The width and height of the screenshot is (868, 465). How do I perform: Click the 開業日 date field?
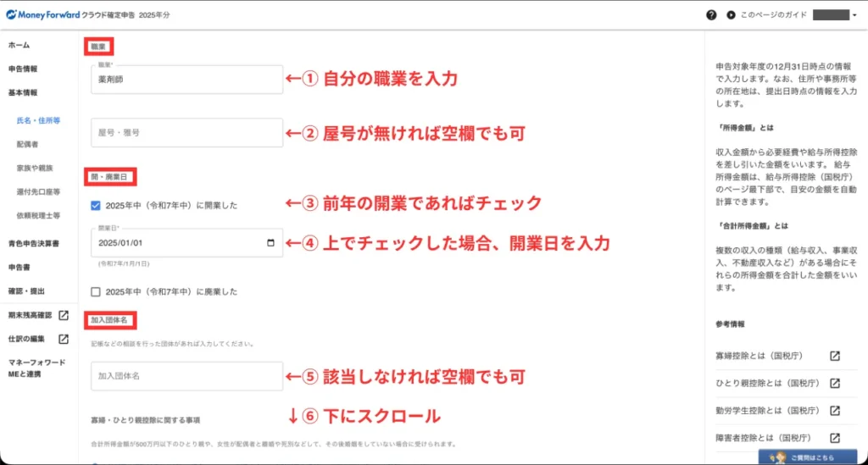point(186,243)
